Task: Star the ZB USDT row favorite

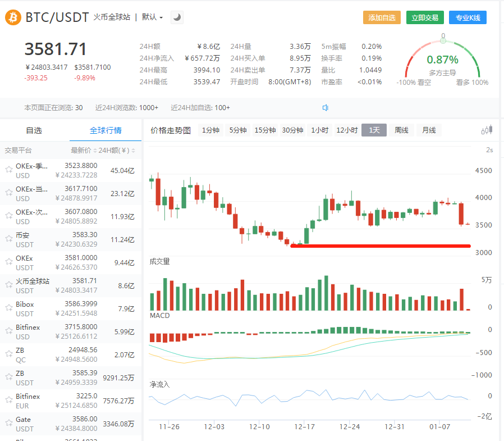Action: [x=8, y=378]
